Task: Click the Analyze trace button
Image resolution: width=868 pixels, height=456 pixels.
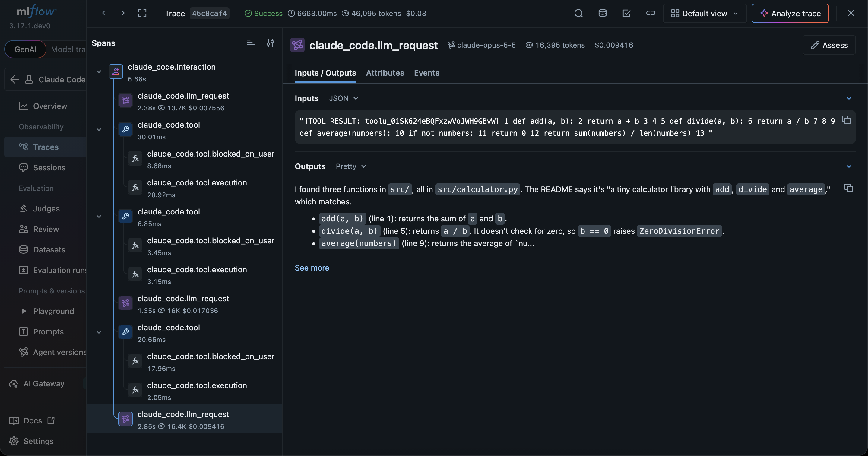Action: (790, 14)
